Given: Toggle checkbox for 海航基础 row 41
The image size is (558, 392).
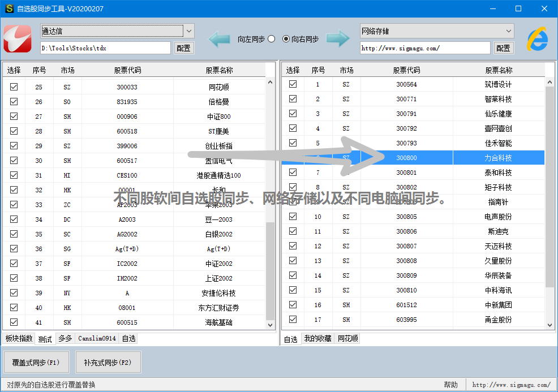Looking at the screenshot, I should [x=14, y=322].
